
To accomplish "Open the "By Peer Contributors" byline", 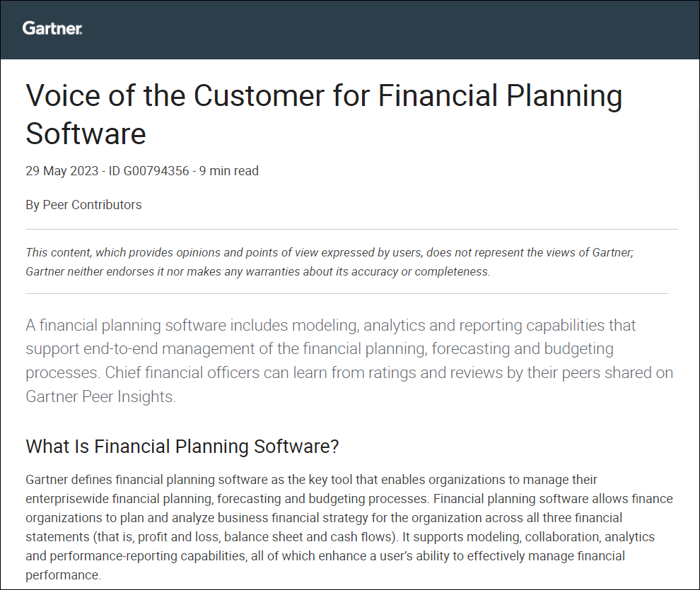I will [83, 205].
